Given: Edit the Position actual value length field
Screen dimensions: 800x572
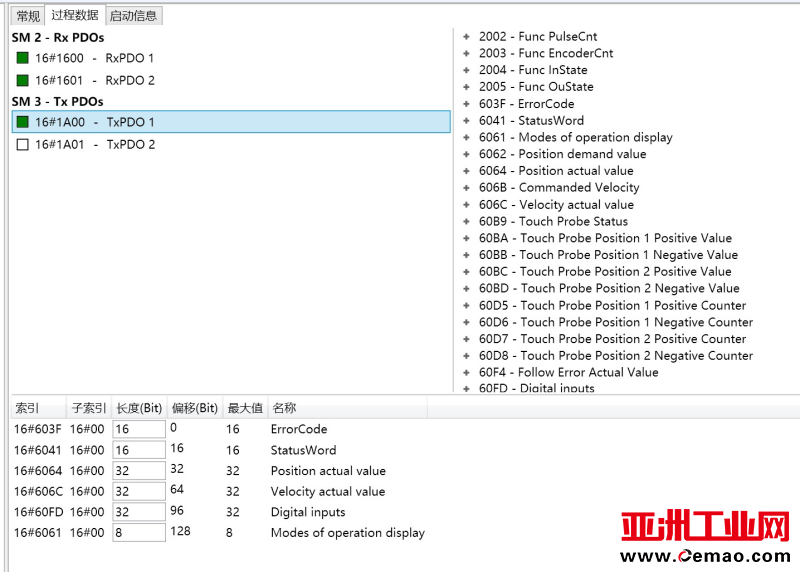Looking at the screenshot, I should pos(139,470).
